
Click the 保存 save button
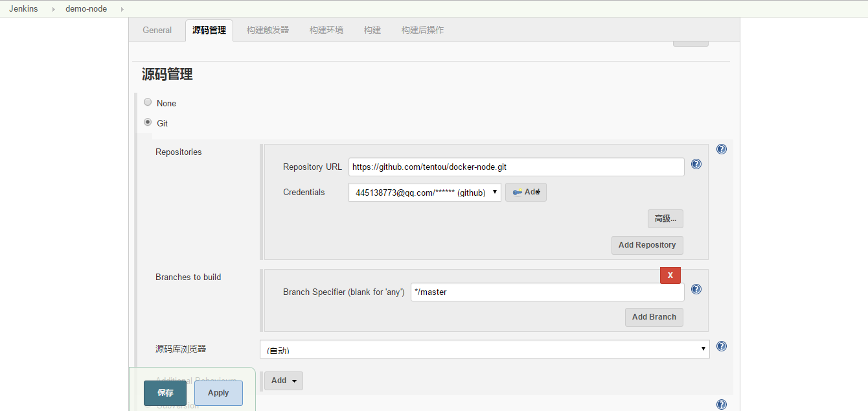point(165,393)
